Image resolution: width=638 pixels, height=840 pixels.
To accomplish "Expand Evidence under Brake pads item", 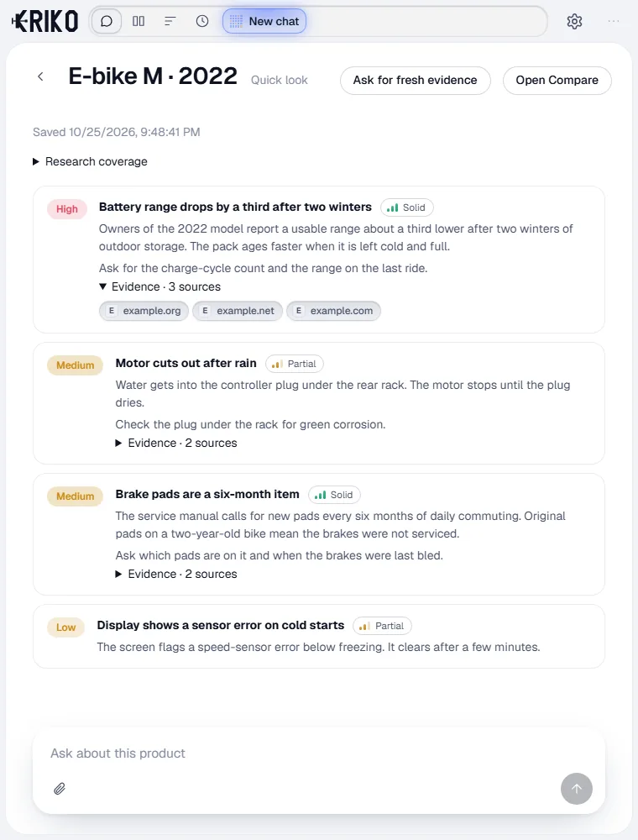I will tap(176, 574).
